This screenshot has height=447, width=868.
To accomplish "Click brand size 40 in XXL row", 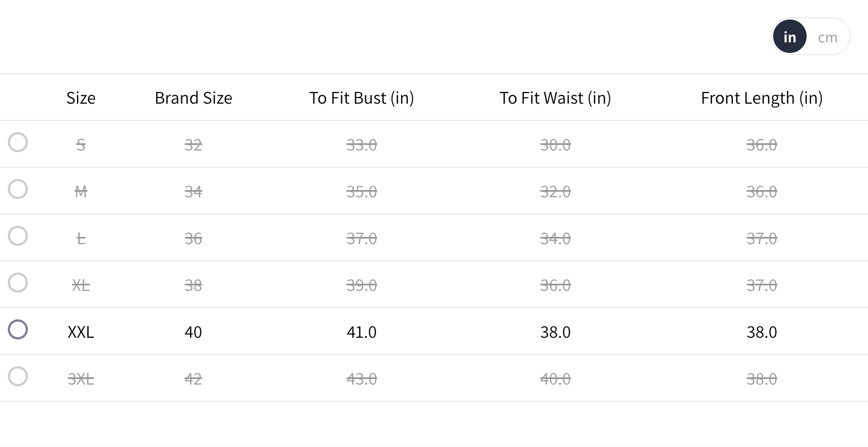I will tap(194, 332).
